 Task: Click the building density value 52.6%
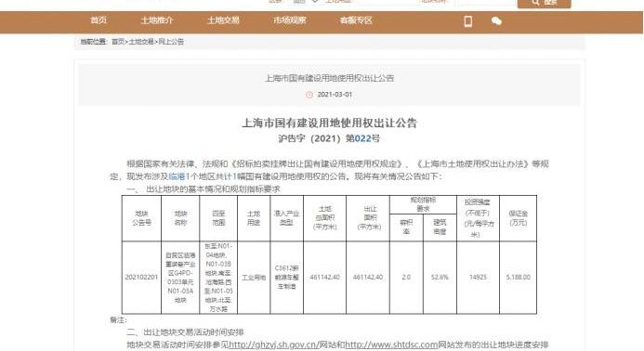click(x=440, y=277)
